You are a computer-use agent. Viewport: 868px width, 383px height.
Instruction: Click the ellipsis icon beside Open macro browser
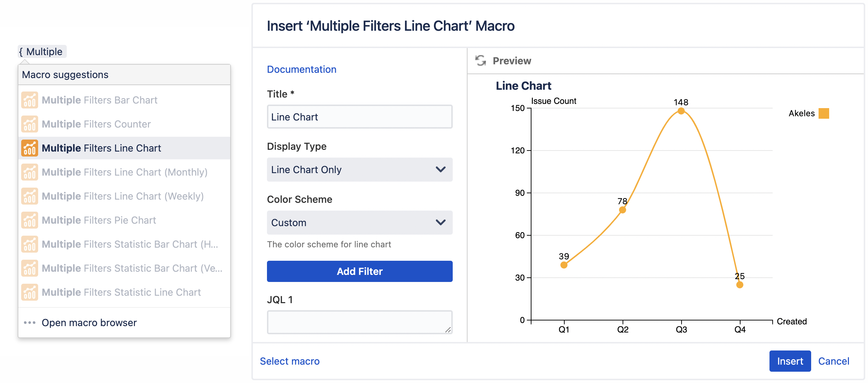click(29, 322)
